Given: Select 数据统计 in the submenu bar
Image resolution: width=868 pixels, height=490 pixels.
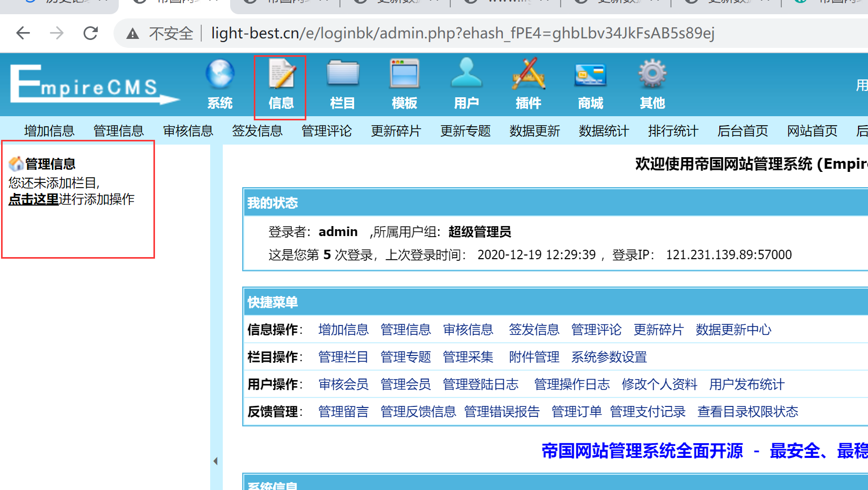Looking at the screenshot, I should 604,131.
